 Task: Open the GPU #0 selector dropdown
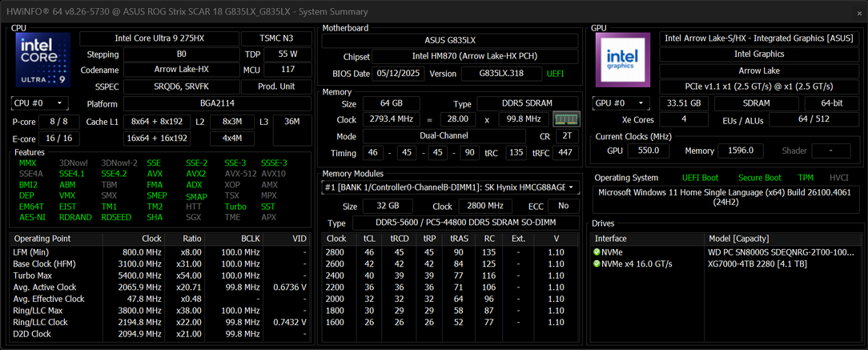(x=621, y=103)
